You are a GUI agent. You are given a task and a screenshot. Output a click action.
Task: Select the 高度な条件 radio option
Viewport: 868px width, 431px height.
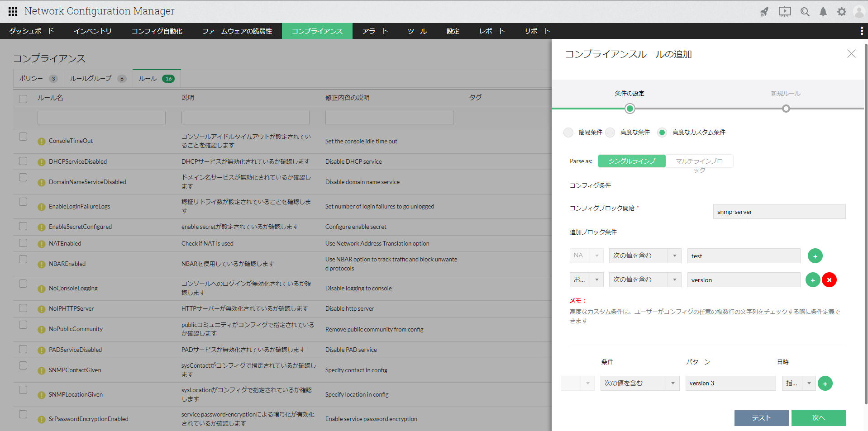coord(610,133)
